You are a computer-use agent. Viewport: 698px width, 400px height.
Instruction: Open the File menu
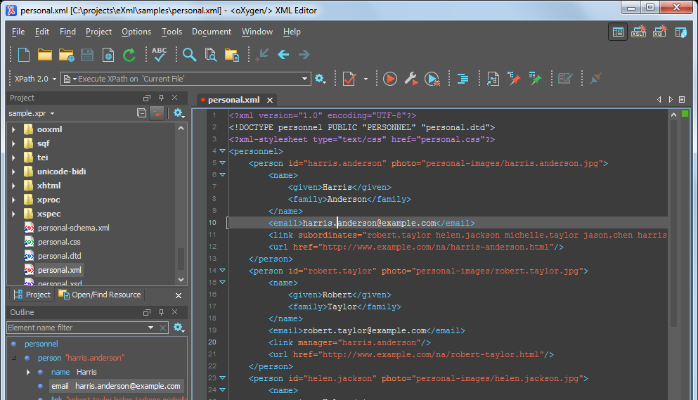tap(18, 32)
